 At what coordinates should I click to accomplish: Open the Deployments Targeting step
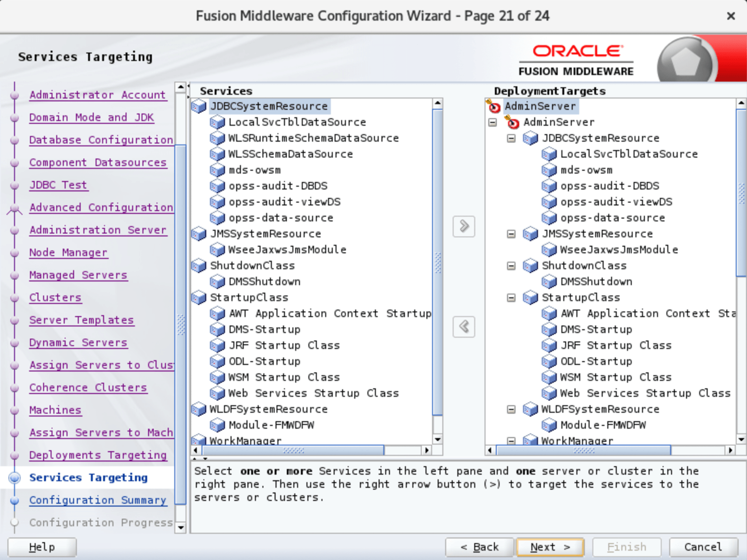[x=98, y=456]
